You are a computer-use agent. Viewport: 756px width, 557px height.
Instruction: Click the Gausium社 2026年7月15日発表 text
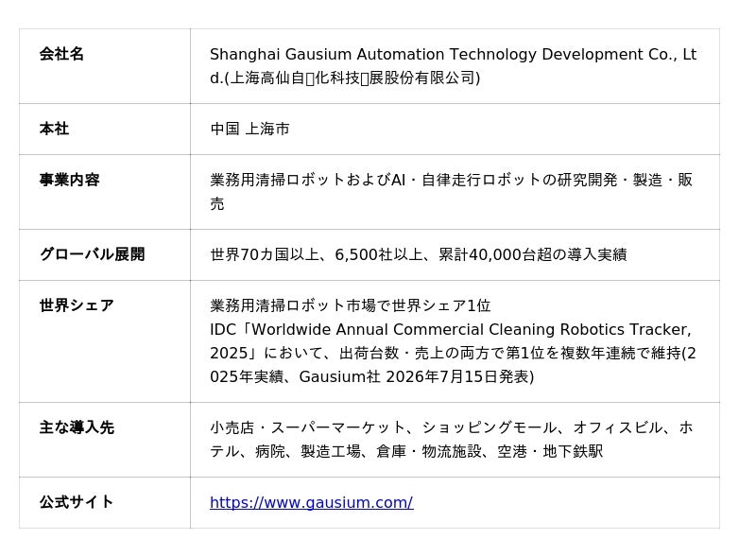click(417, 376)
